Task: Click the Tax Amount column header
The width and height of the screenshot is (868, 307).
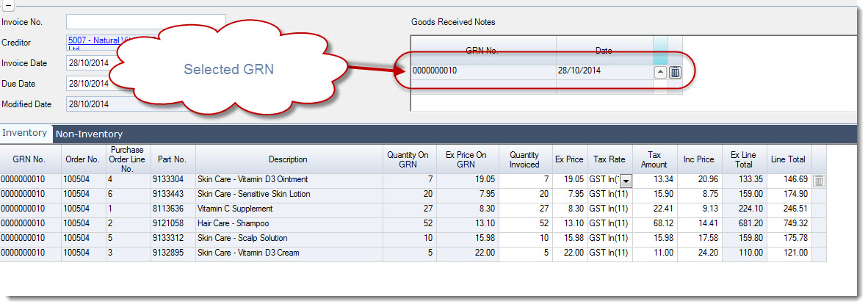Action: click(654, 159)
